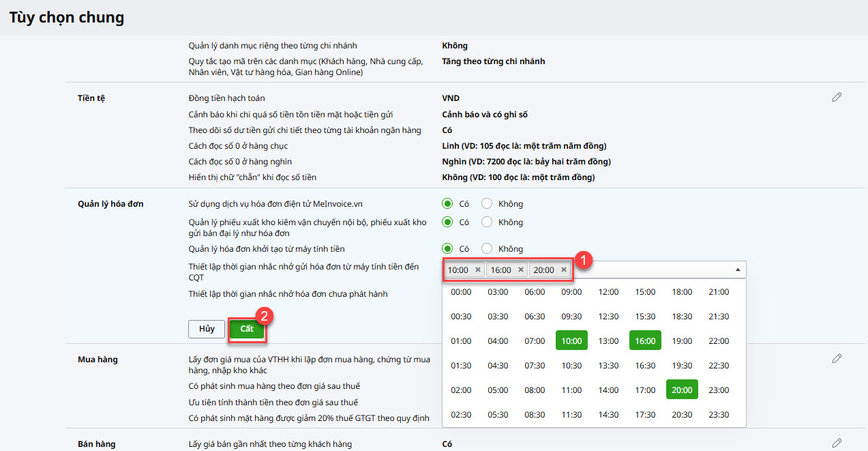Image resolution: width=868 pixels, height=451 pixels.
Task: Remove the 20:00 time tag
Action: [564, 270]
